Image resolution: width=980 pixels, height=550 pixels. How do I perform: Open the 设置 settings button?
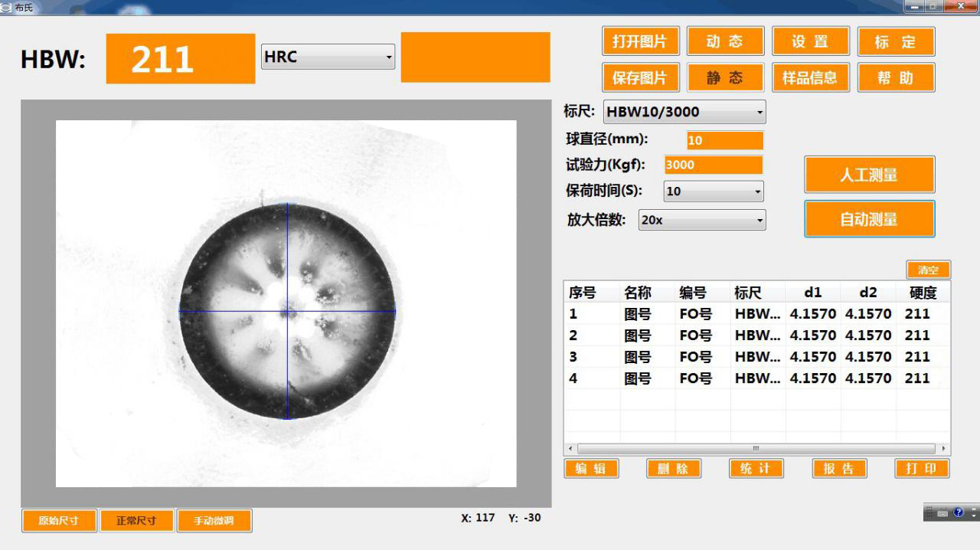pyautogui.click(x=810, y=42)
